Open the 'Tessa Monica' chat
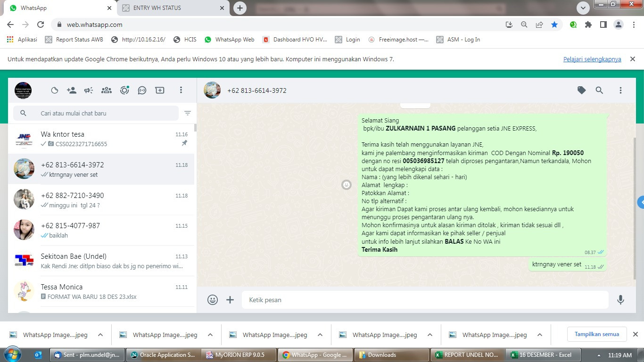The width and height of the screenshot is (644, 362). point(101,291)
